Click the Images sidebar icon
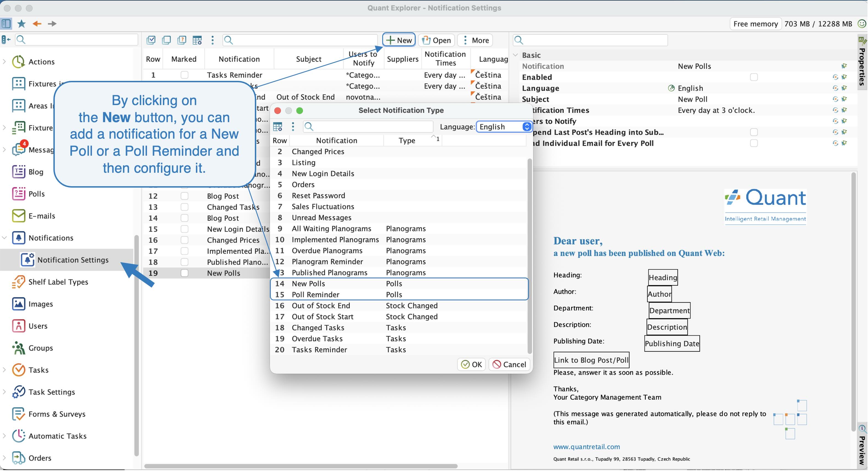 [x=18, y=304]
